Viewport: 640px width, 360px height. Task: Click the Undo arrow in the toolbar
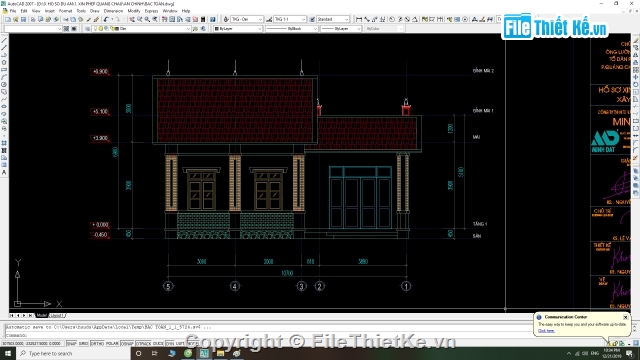pos(106,19)
